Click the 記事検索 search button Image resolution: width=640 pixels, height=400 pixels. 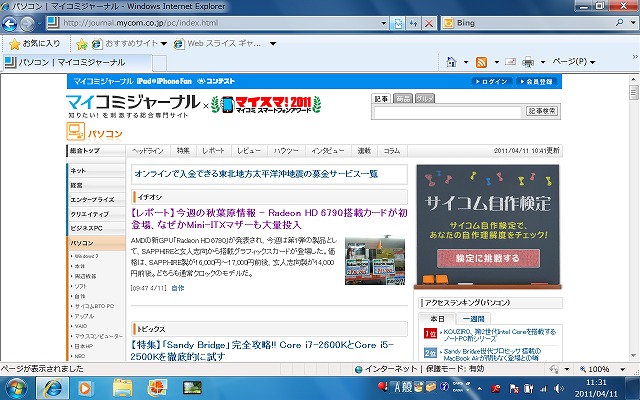coord(542,111)
